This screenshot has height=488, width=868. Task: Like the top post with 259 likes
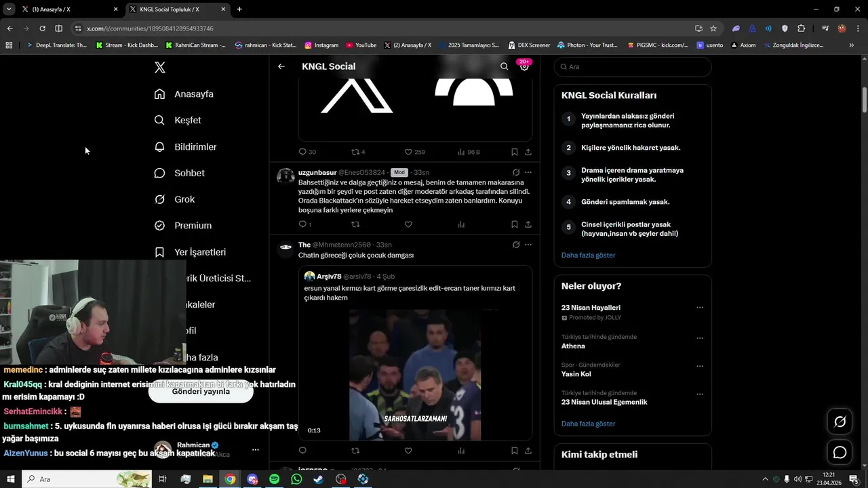pos(414,152)
